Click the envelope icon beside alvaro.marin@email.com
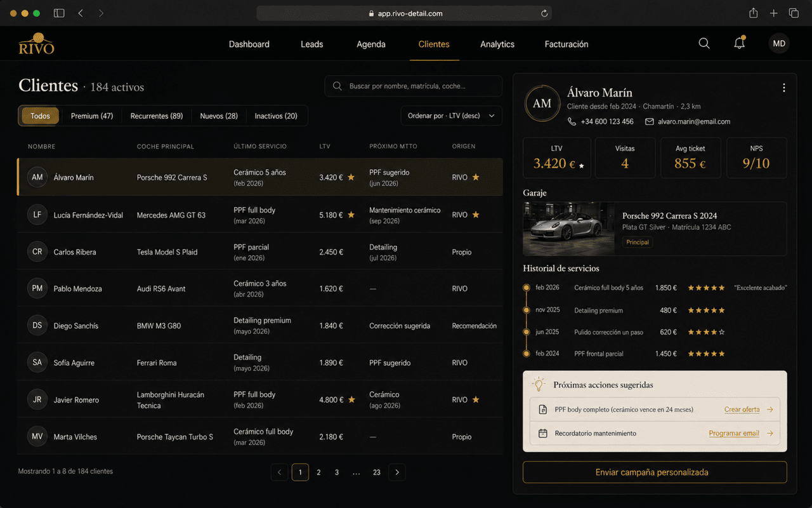Viewport: 812px width, 508px height. point(650,121)
